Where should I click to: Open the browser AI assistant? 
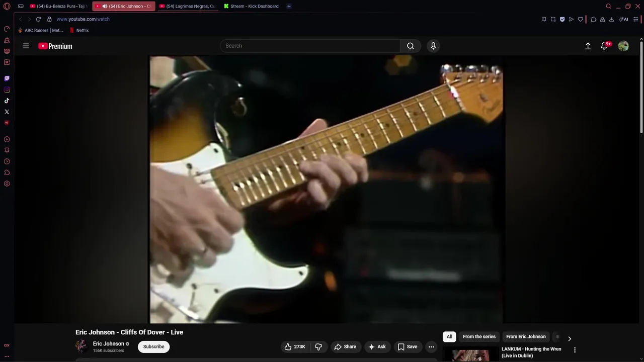623,19
